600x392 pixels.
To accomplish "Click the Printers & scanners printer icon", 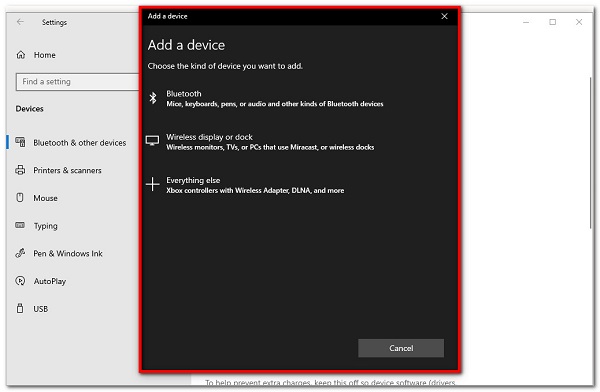I will [x=20, y=170].
